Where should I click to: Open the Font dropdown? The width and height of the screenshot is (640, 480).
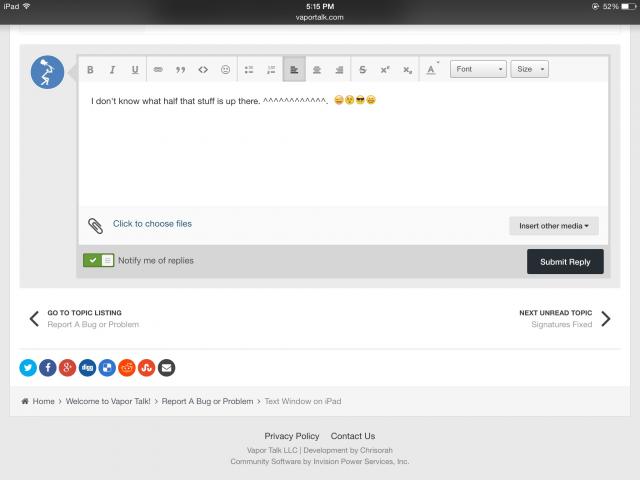(478, 70)
